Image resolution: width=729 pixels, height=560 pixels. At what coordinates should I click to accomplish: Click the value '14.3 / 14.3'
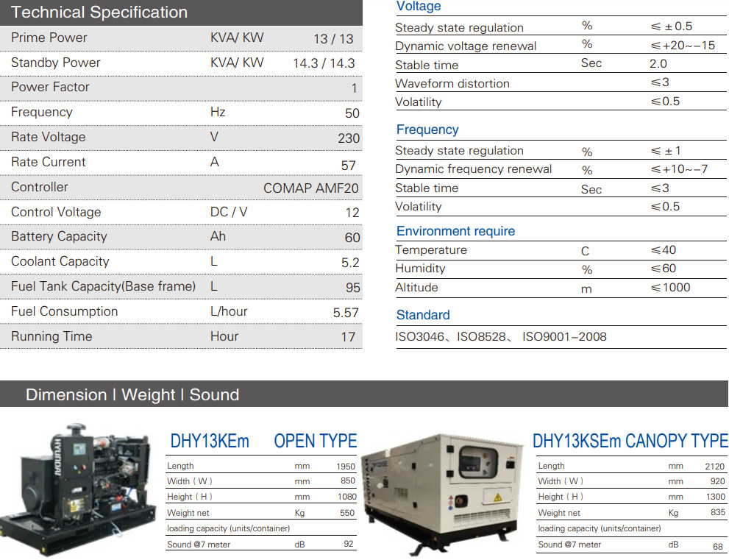(x=324, y=63)
